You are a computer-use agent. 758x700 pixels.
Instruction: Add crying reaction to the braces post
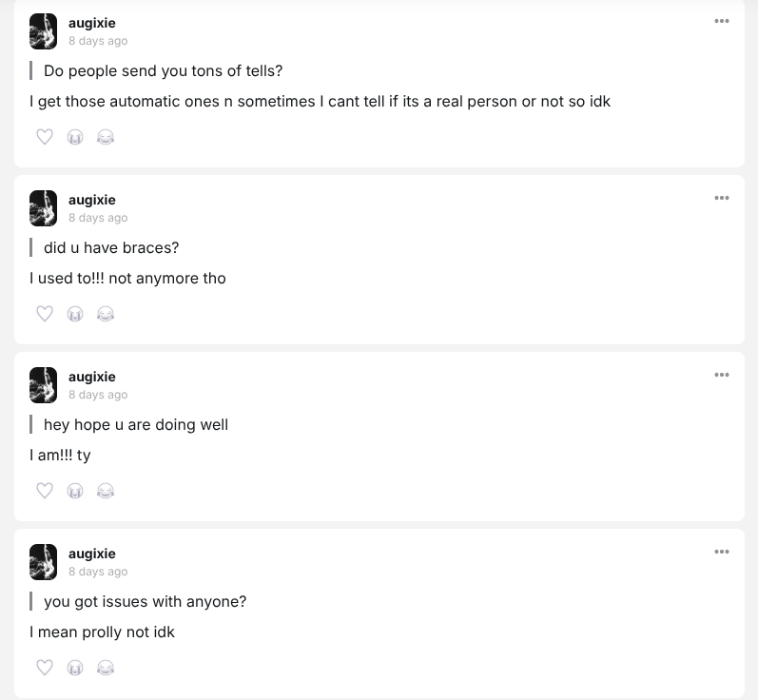[x=75, y=314]
